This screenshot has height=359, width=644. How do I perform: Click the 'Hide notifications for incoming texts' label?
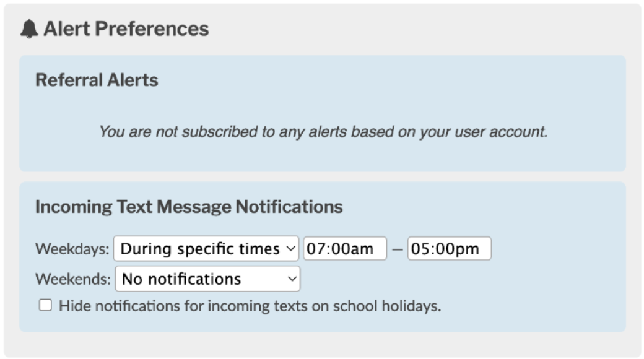coord(250,306)
